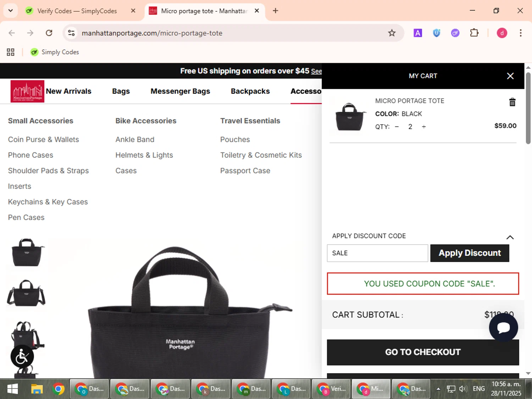Reload the current page
This screenshot has width=532, height=399.
[x=49, y=33]
